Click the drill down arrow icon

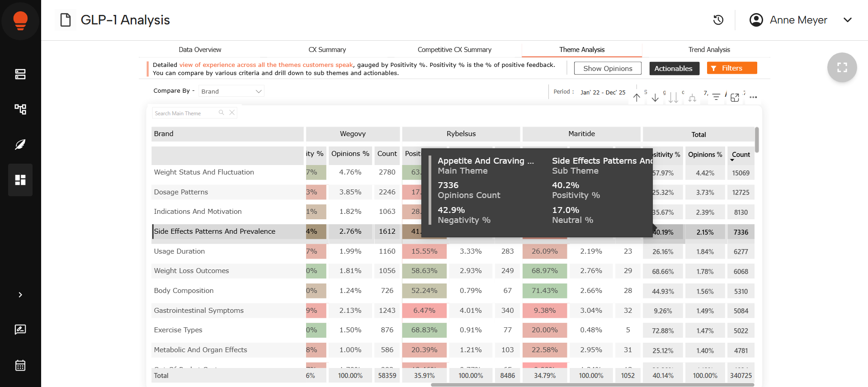click(655, 98)
